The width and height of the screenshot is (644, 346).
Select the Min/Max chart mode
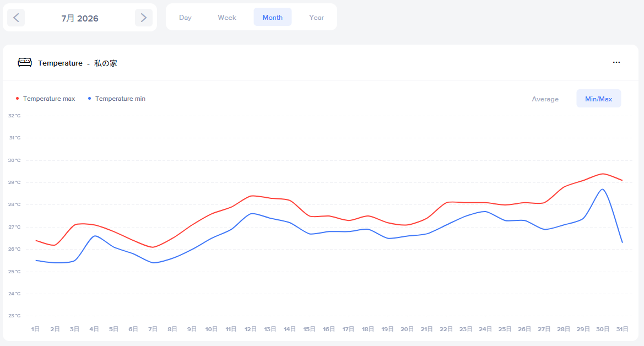pos(598,99)
